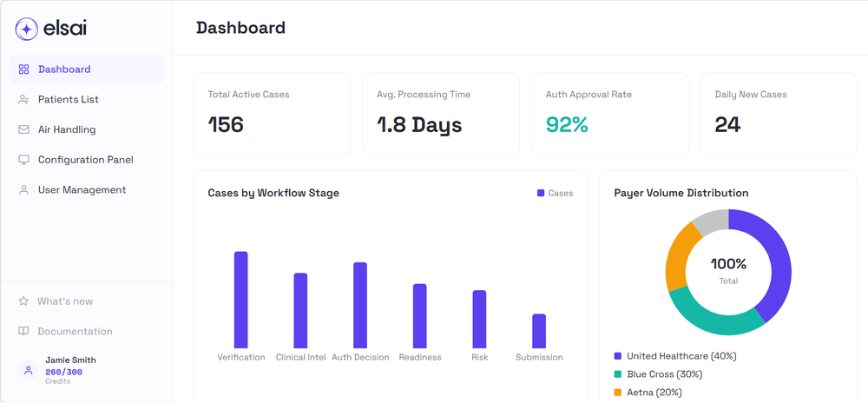Viewport: 868px width, 403px height.
Task: Click the Air Handling envelope icon
Action: (x=23, y=129)
